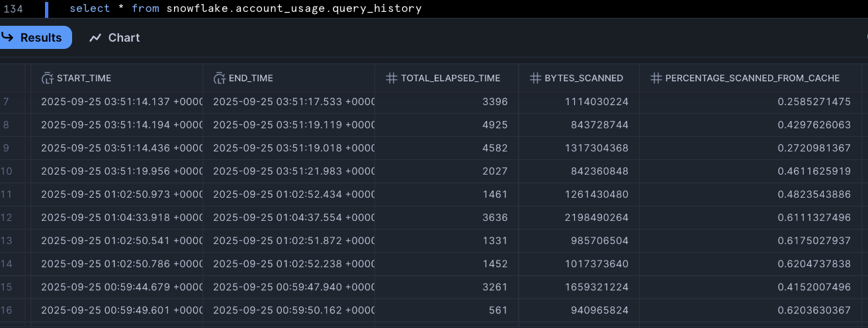Select the BYTES_SCANNED column header
This screenshot has height=328, width=868.
tap(584, 78)
